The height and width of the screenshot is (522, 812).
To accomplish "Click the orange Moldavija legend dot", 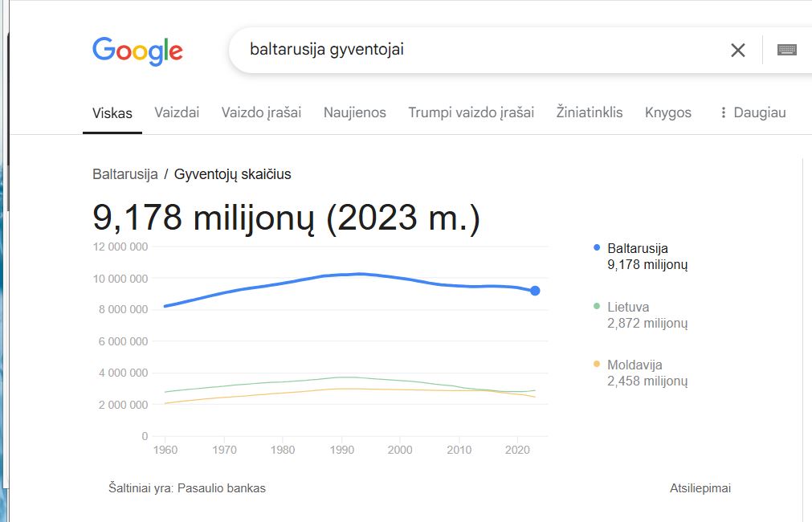I will click(597, 364).
